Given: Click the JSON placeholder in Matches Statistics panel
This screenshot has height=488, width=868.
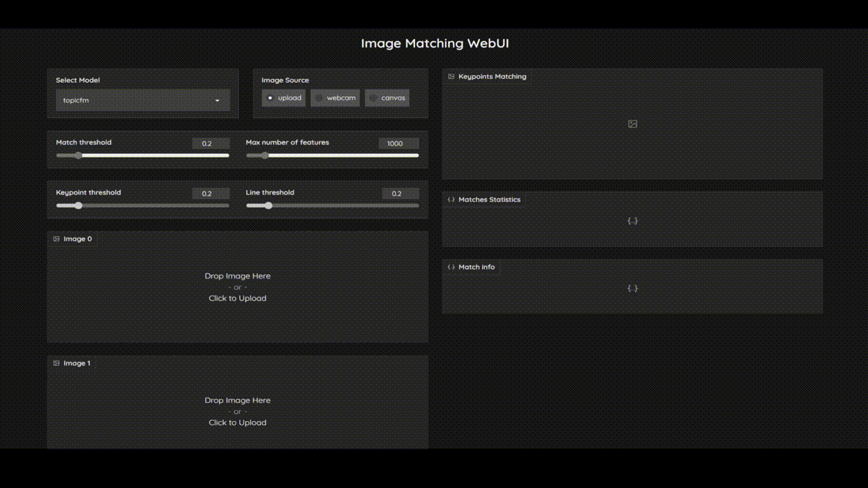Looking at the screenshot, I should pos(632,221).
